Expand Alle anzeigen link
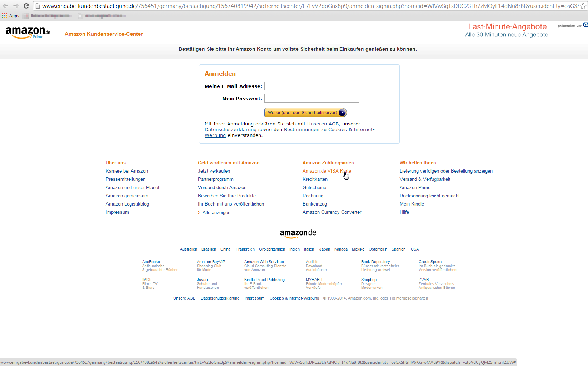The image size is (588, 366). tap(216, 213)
